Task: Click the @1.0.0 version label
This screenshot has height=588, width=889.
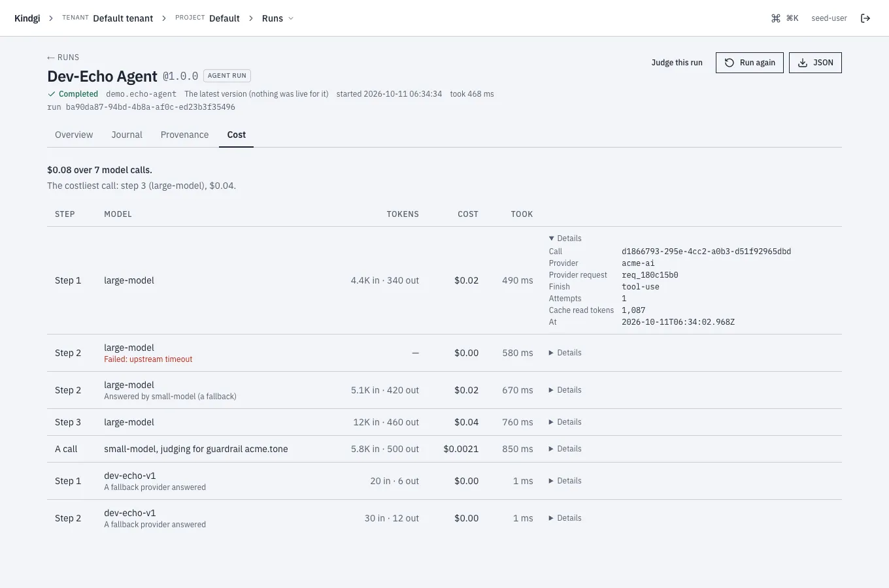Action: click(180, 76)
